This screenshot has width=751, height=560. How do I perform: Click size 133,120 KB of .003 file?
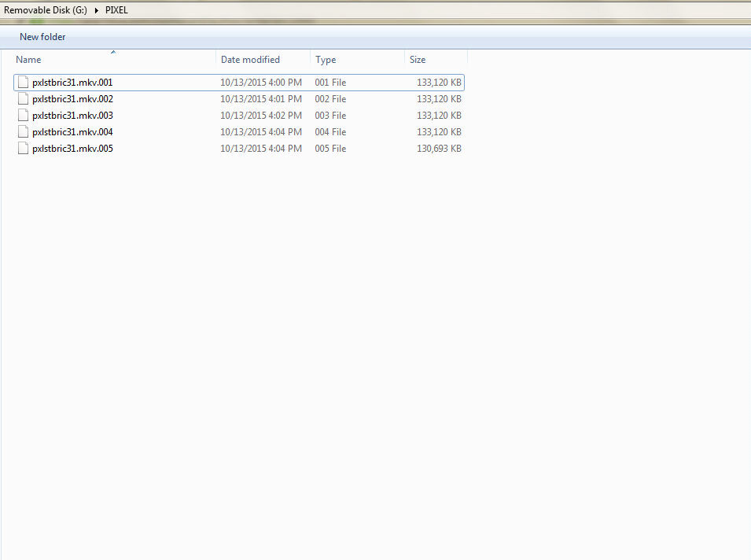(x=440, y=116)
